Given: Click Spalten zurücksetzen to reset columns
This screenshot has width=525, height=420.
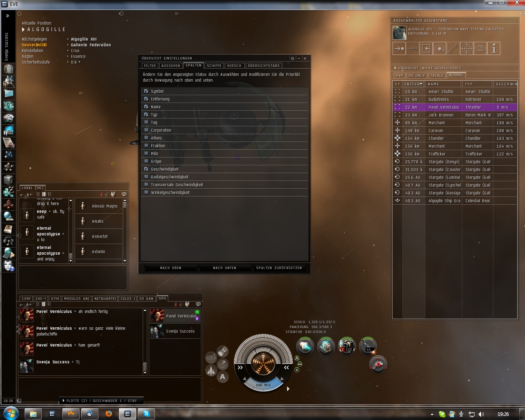Looking at the screenshot, I should click(279, 268).
